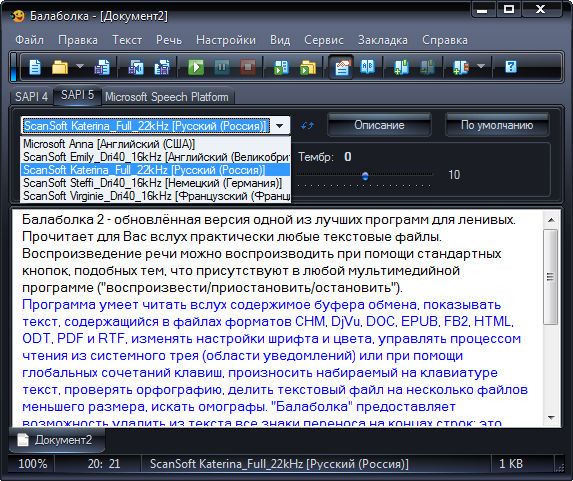
Task: Collapse the voice combo box arrow
Action: point(280,126)
